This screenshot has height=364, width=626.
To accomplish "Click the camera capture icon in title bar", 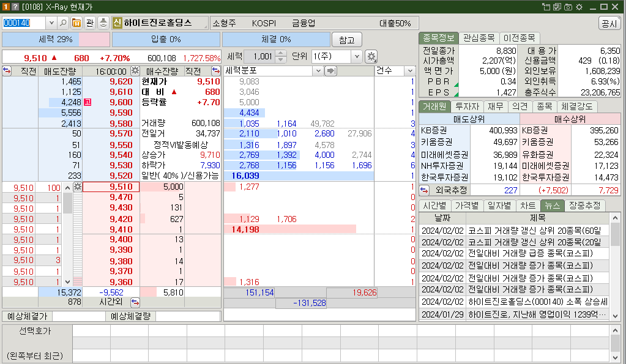I will pos(568,7).
